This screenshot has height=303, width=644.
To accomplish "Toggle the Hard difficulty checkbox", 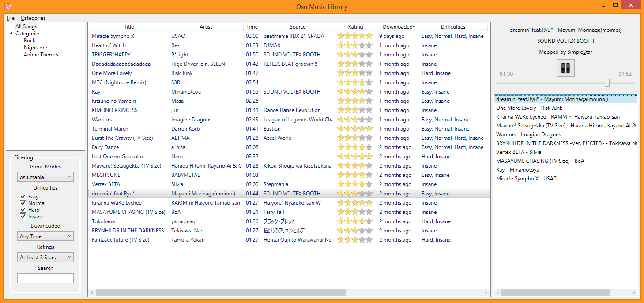I will [x=23, y=210].
